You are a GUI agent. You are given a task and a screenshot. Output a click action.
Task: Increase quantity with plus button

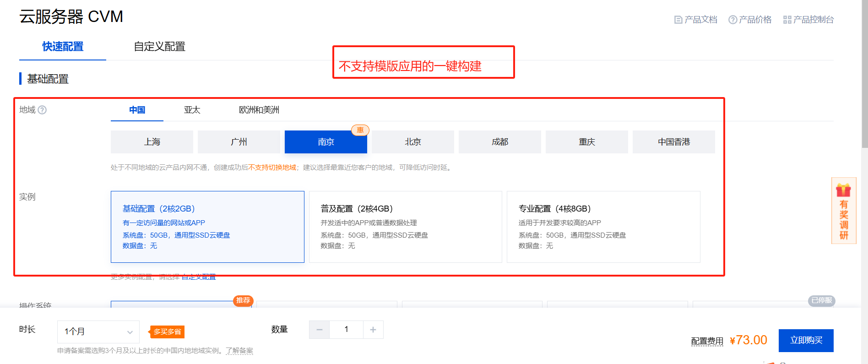click(x=373, y=330)
